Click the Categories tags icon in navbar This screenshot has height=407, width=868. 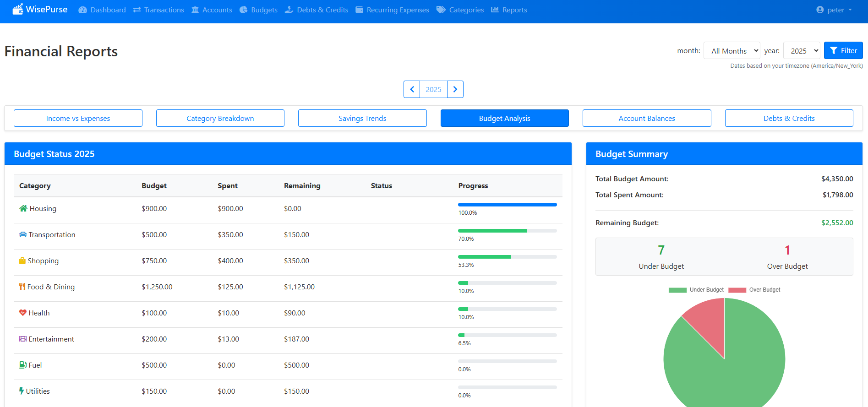pyautogui.click(x=441, y=10)
